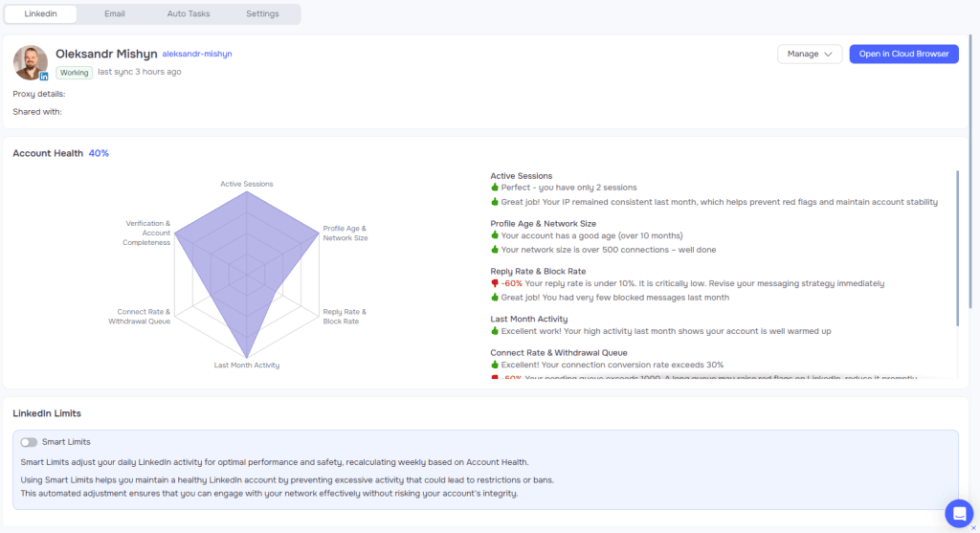This screenshot has width=980, height=533.
Task: Enable the Smart Limits toggle
Action: point(29,442)
